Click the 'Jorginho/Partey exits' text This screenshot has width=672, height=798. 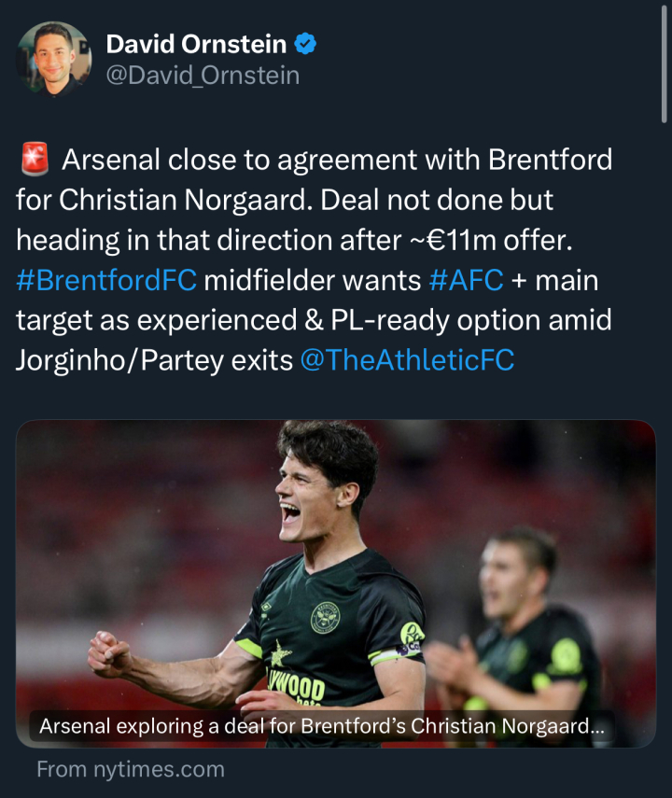pyautogui.click(x=154, y=360)
